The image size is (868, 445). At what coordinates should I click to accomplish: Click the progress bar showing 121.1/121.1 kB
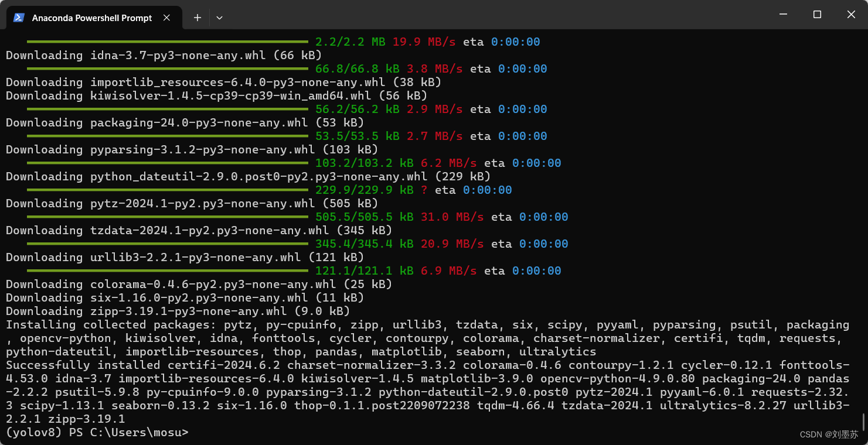coord(168,271)
